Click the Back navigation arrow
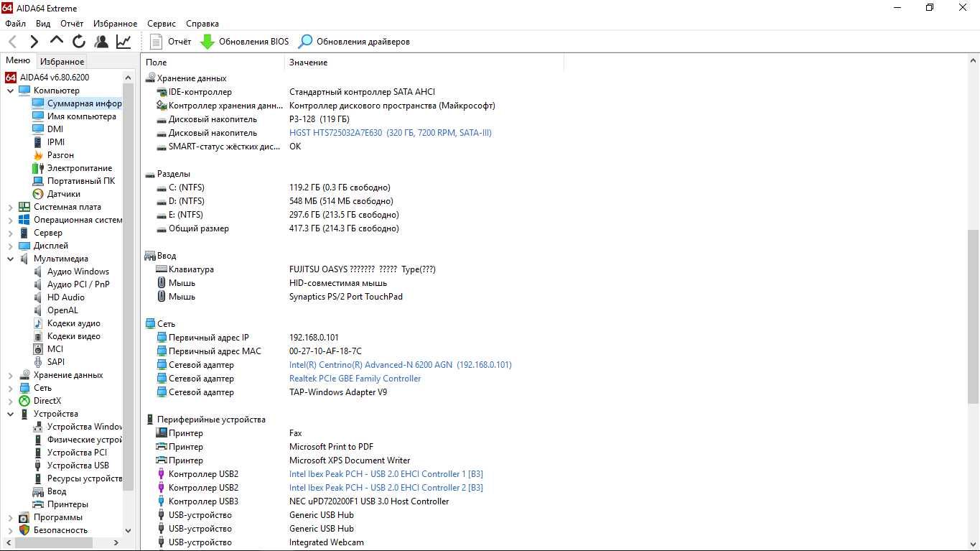Image resolution: width=980 pixels, height=551 pixels. point(12,42)
